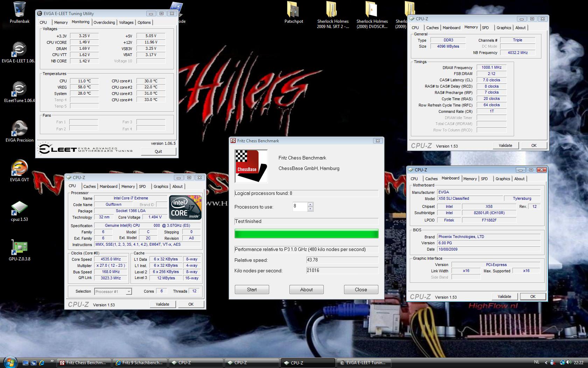The image size is (588, 368).
Task: Switch to Fritz 9 Schachbench taskbar button
Action: 140,363
